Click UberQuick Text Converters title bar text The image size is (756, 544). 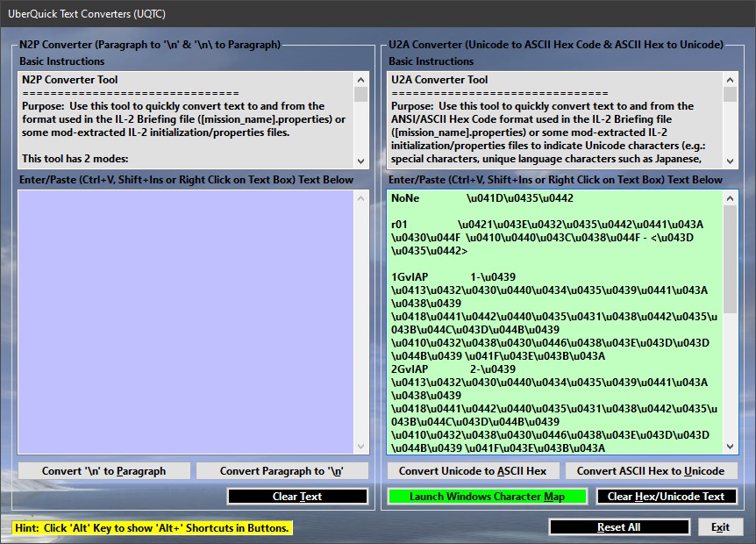pos(87,13)
